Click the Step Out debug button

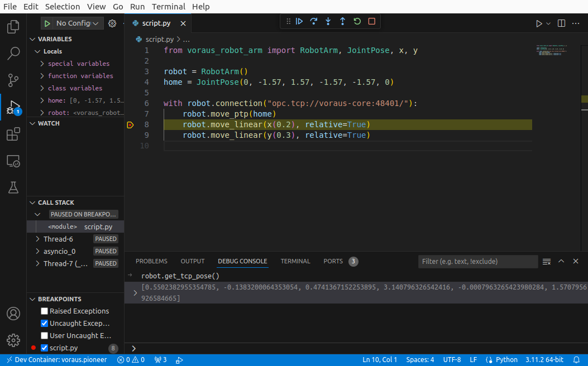coord(343,22)
